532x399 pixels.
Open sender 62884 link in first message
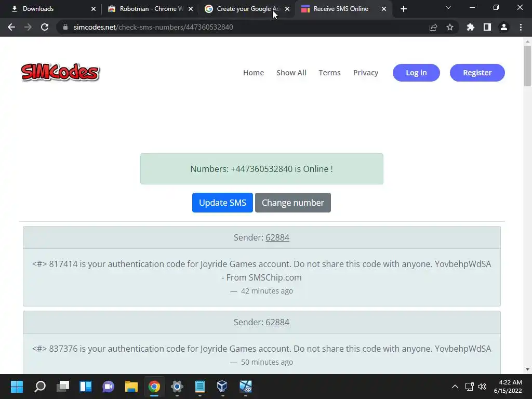(277, 237)
